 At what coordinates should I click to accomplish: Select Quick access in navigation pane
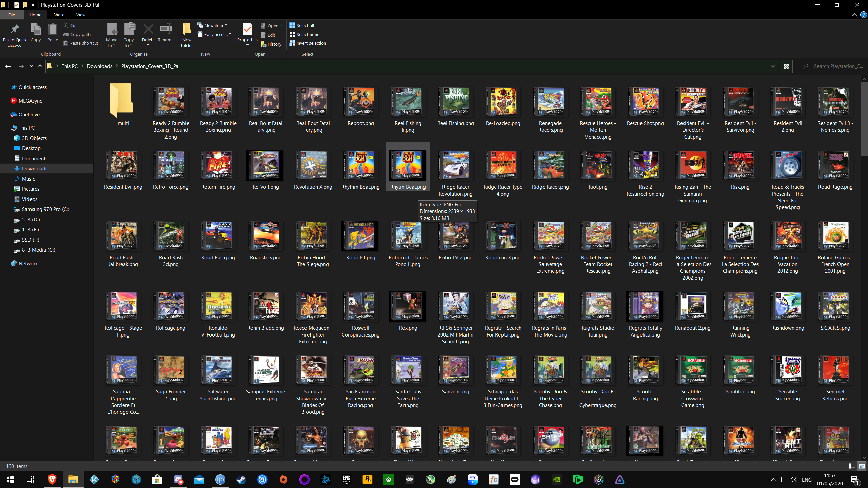[33, 87]
